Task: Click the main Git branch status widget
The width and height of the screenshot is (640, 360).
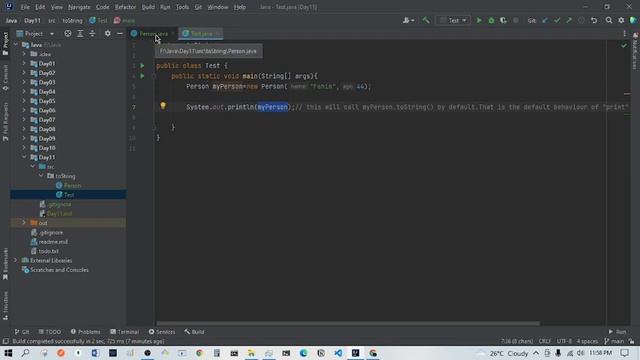Action: [x=615, y=341]
